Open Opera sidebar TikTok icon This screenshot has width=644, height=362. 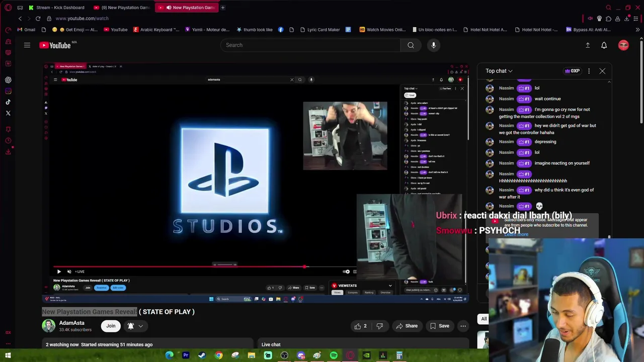pyautogui.click(x=8, y=102)
